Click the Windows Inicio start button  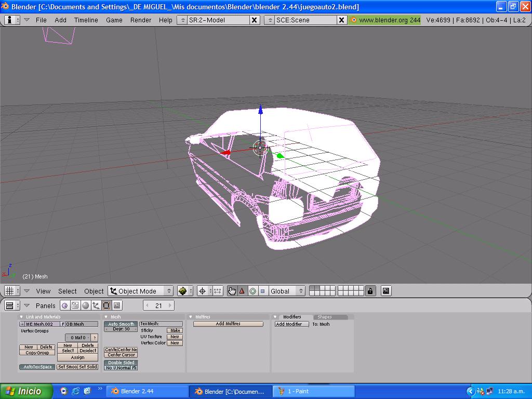coord(26,391)
